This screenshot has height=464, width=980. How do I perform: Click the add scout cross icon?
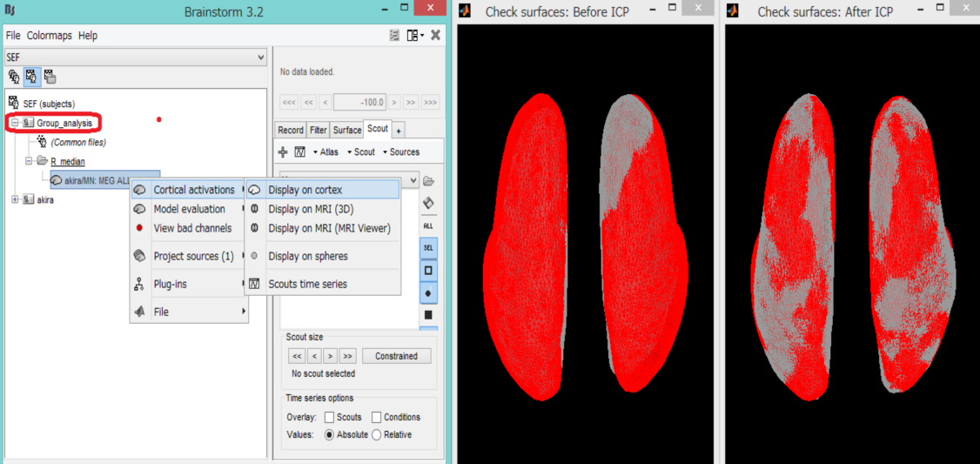click(x=283, y=152)
